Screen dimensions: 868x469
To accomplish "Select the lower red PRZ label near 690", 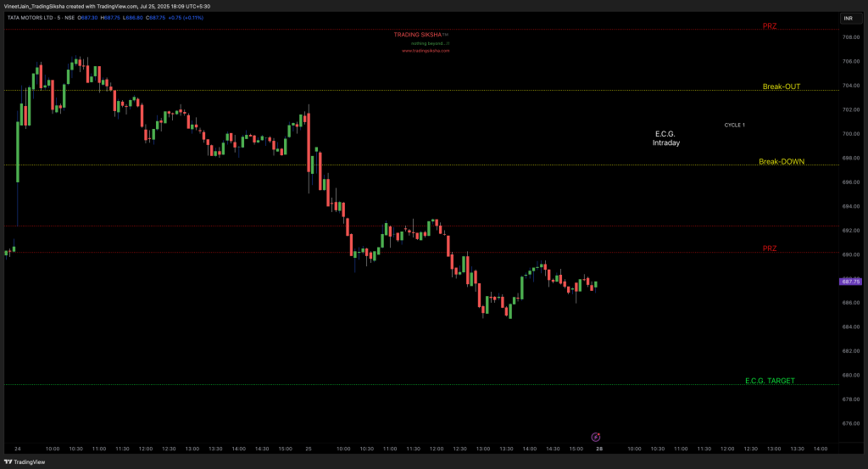I will pos(769,248).
